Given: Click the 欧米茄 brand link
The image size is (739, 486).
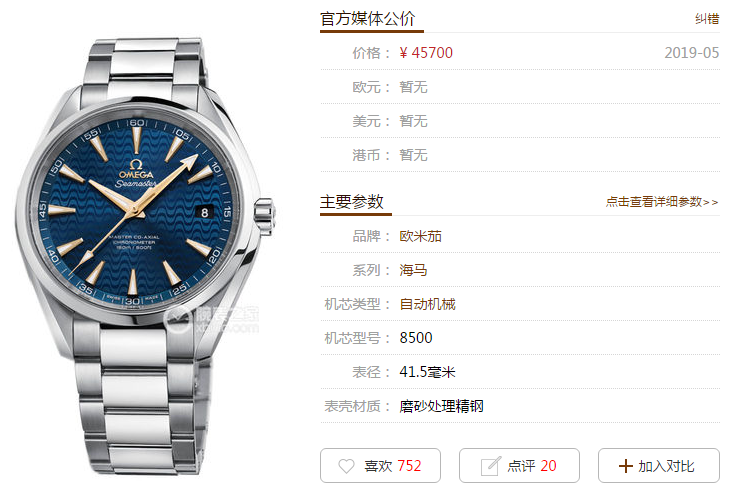Looking at the screenshot, I should [420, 236].
